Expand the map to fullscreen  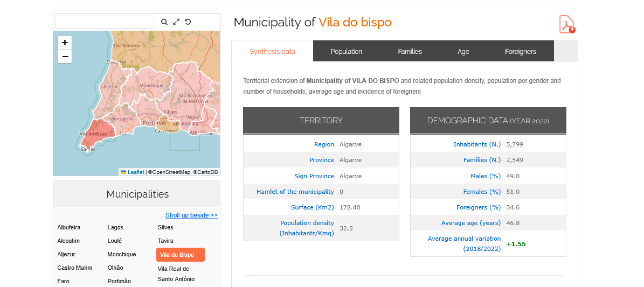click(x=176, y=22)
